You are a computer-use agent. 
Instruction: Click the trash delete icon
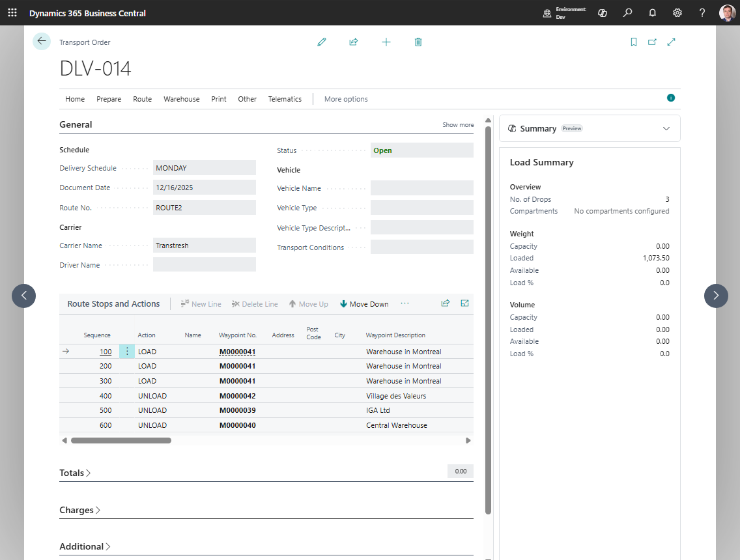tap(418, 42)
